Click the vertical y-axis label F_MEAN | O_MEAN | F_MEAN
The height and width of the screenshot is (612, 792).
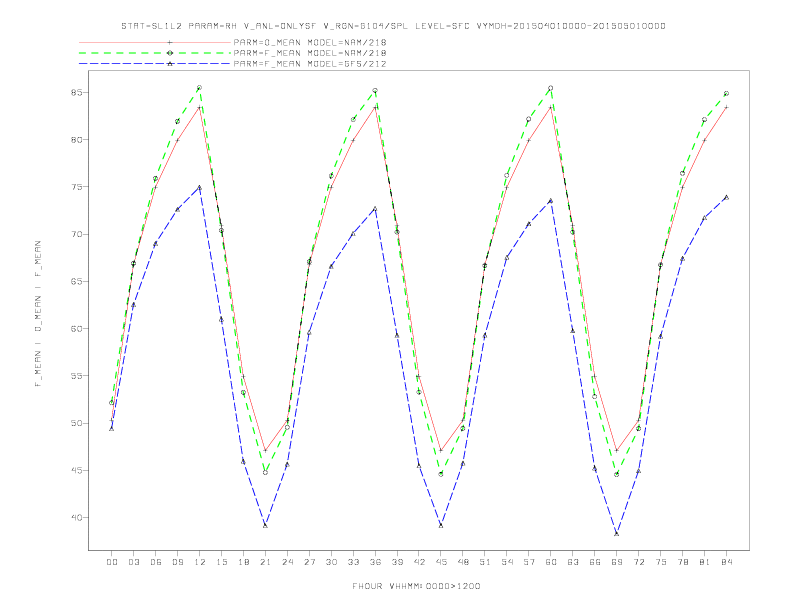pyautogui.click(x=38, y=314)
